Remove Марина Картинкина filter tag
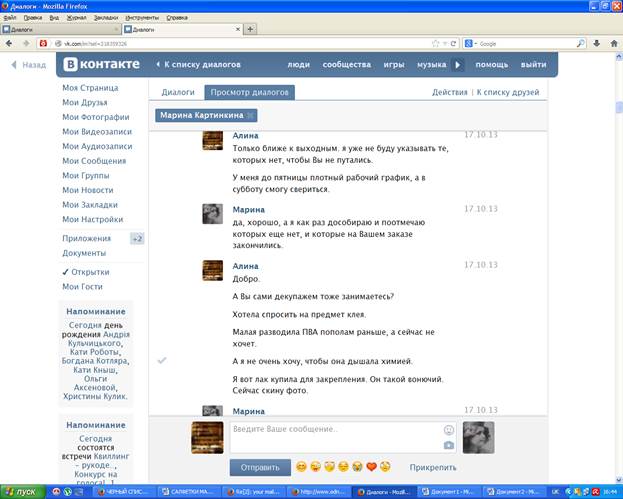Image resolution: width=623 pixels, height=499 pixels. pos(250,116)
